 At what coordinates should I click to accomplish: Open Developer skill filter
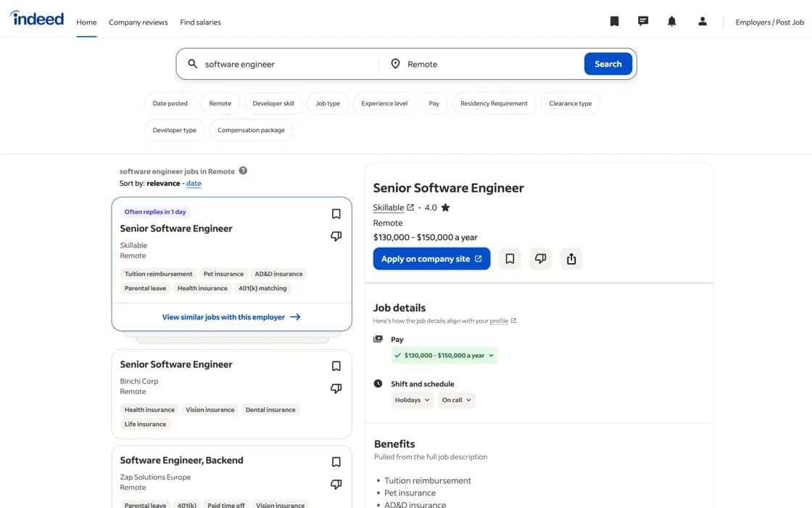(273, 103)
